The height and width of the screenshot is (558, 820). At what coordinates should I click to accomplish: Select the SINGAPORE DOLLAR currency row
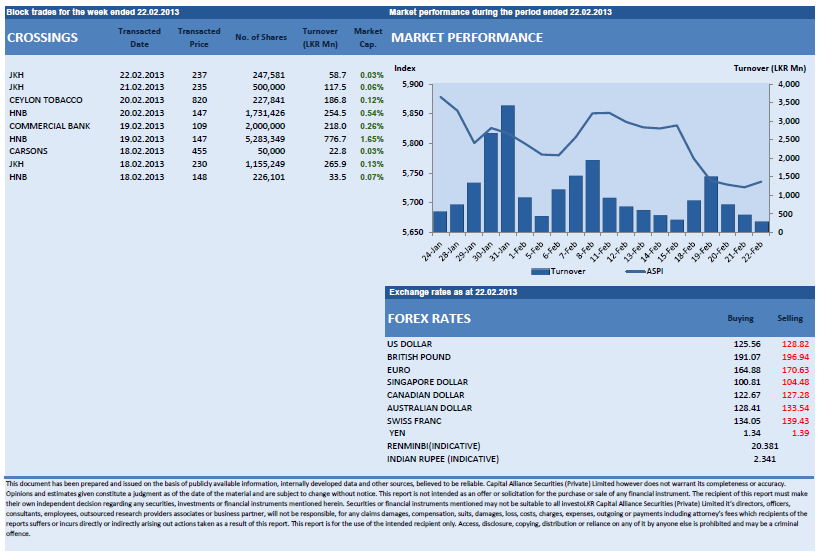(x=598, y=382)
